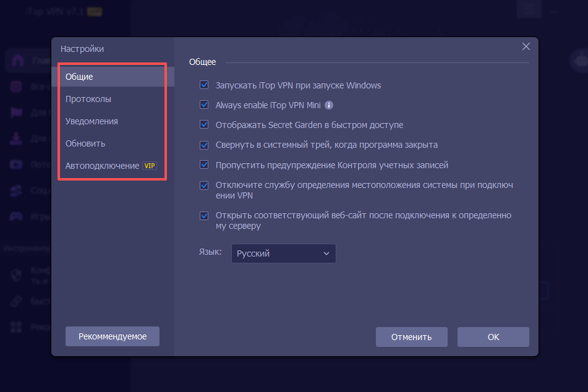
Task: Click the Отменить button
Action: (x=411, y=337)
